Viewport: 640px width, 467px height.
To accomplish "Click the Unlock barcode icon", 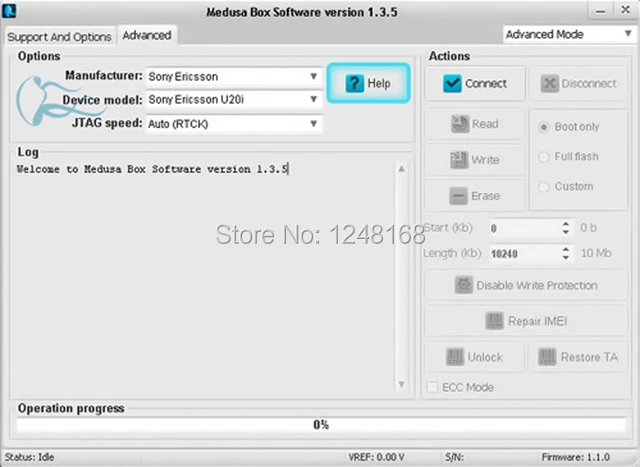I will 455,357.
